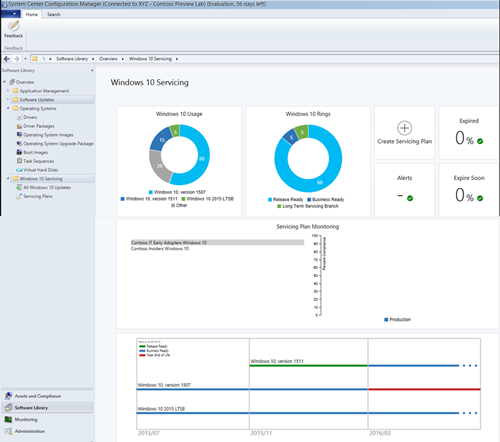Select Contoso IT Early Adopters Windows 10
The height and width of the screenshot is (442, 500).
[217, 243]
